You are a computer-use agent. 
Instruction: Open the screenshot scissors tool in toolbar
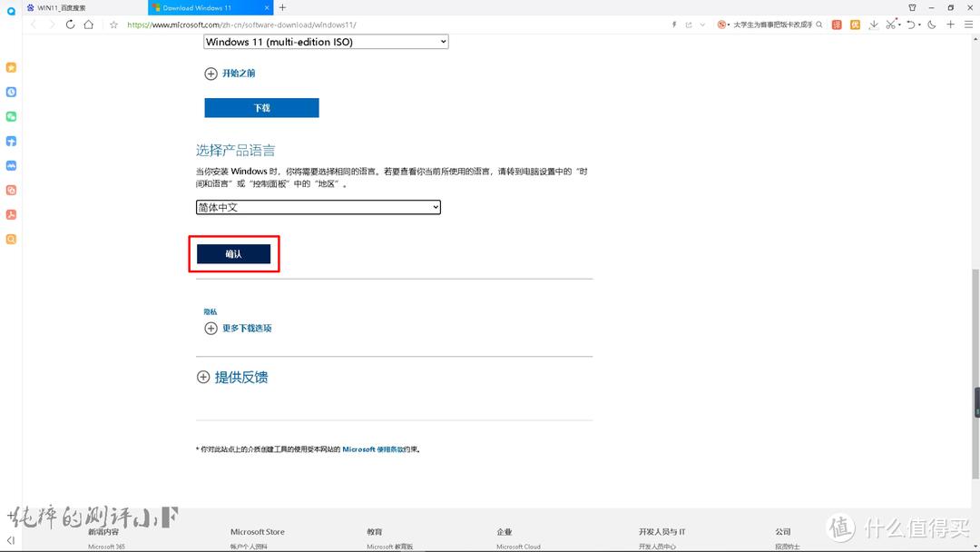point(893,25)
